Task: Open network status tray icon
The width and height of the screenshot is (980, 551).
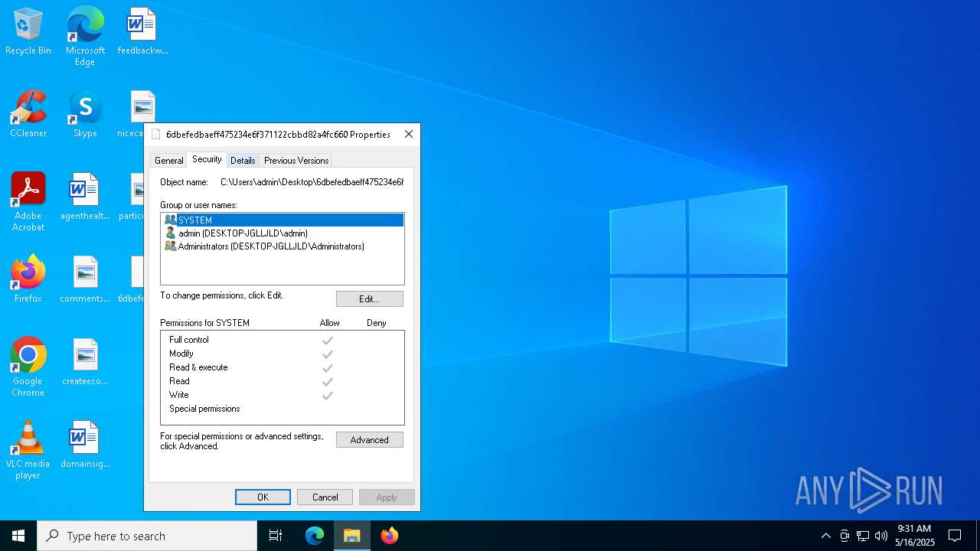Action: pyautogui.click(x=863, y=536)
